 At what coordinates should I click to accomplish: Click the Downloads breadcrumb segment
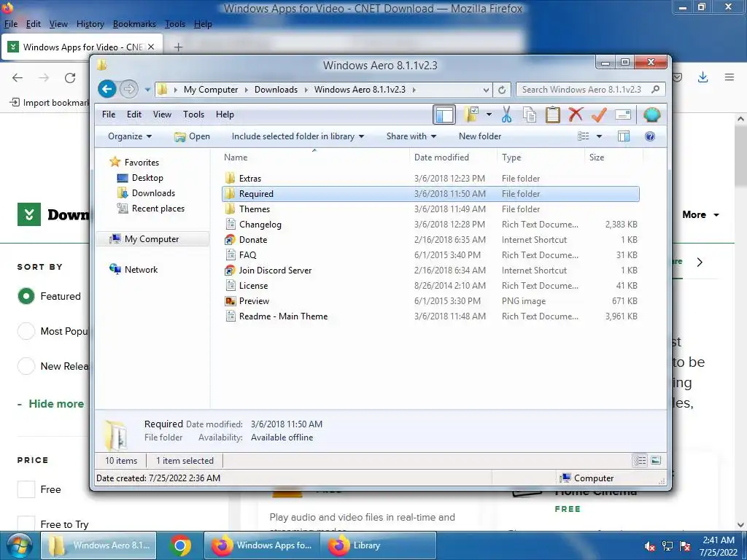276,90
